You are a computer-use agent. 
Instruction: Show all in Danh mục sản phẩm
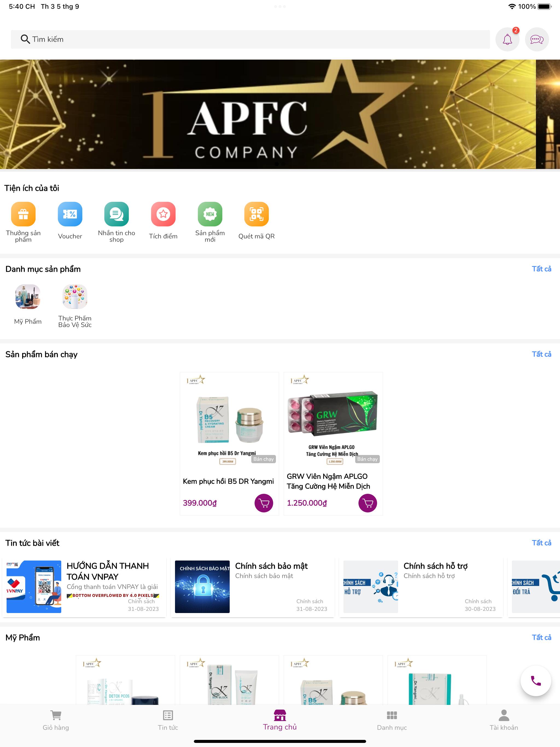pos(541,269)
